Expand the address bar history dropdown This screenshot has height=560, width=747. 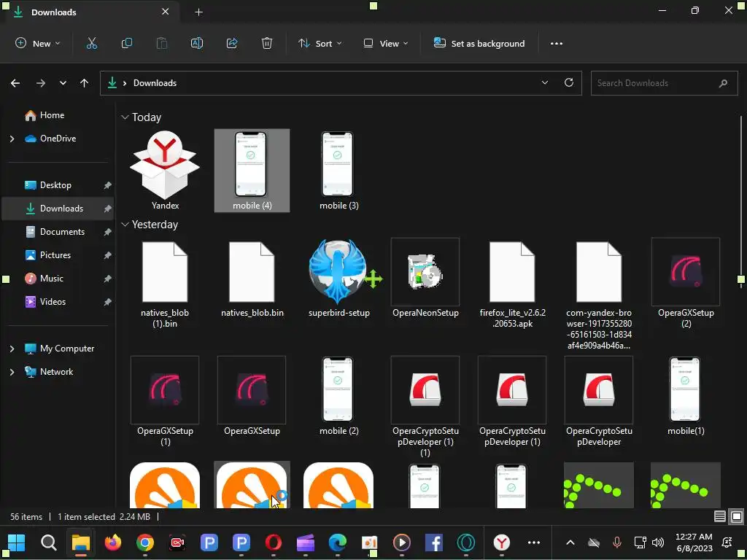click(x=545, y=83)
